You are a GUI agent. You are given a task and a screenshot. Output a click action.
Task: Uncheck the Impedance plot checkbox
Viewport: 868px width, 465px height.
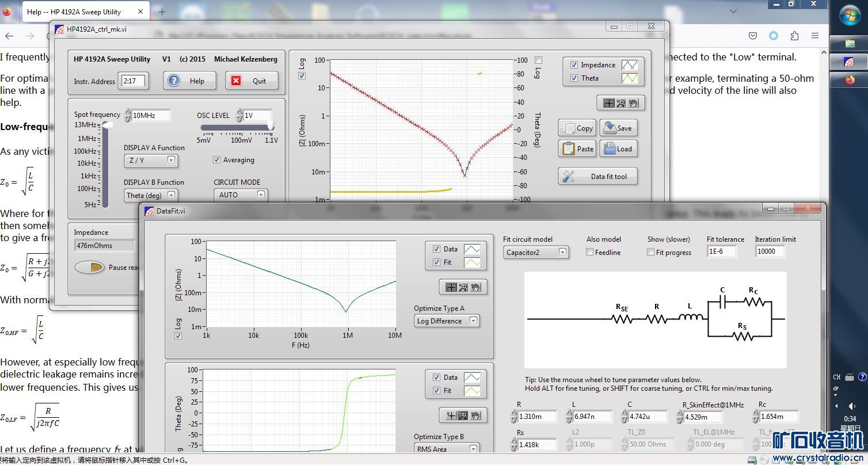coord(574,65)
